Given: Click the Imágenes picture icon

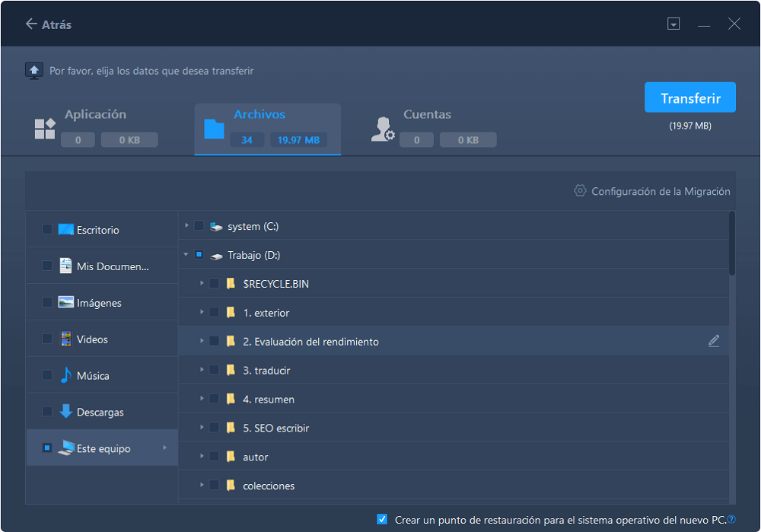Looking at the screenshot, I should pyautogui.click(x=65, y=302).
